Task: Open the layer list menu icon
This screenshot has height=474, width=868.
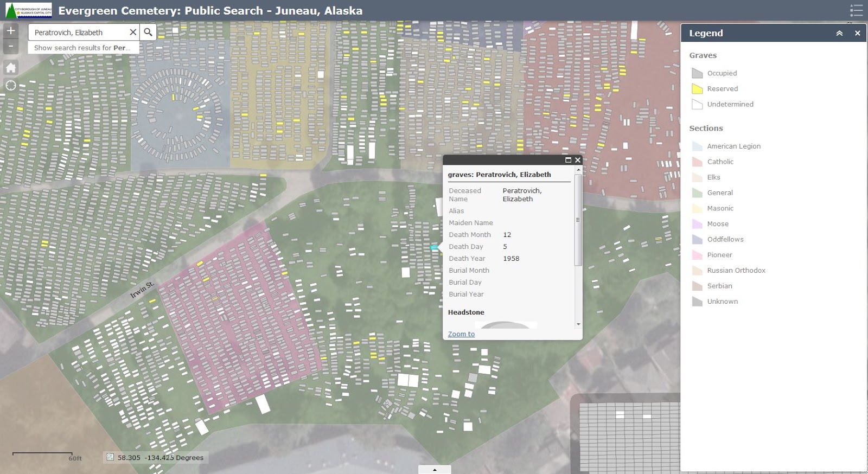Action: click(x=856, y=10)
